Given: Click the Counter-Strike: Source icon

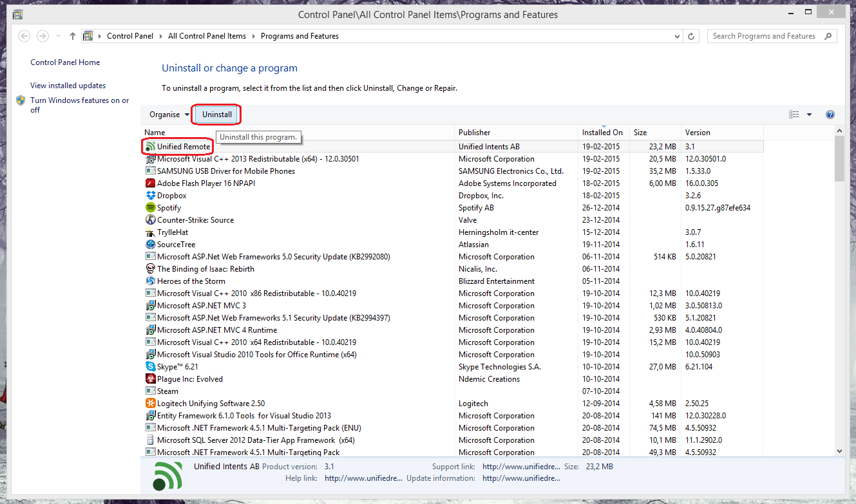Looking at the screenshot, I should click(151, 220).
